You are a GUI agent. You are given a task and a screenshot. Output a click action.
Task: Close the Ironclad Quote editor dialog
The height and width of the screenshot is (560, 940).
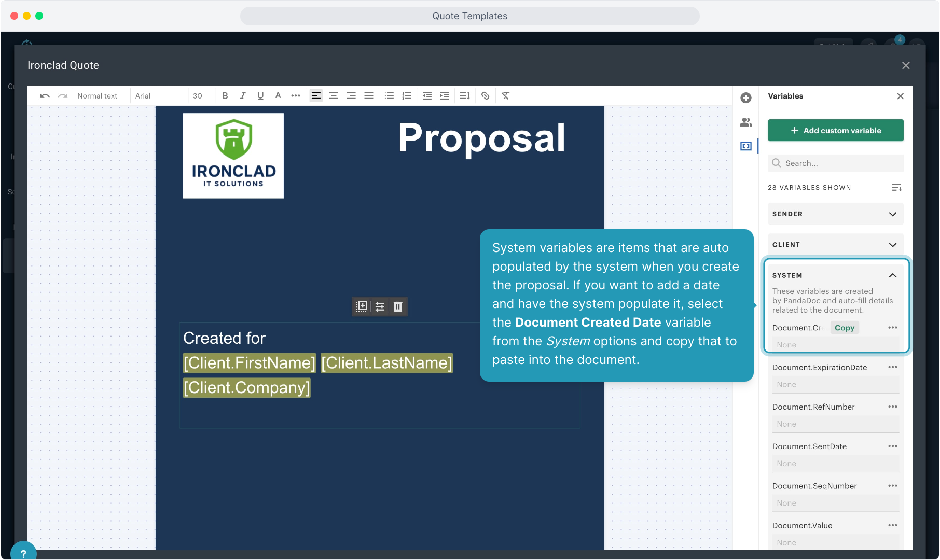click(x=906, y=65)
